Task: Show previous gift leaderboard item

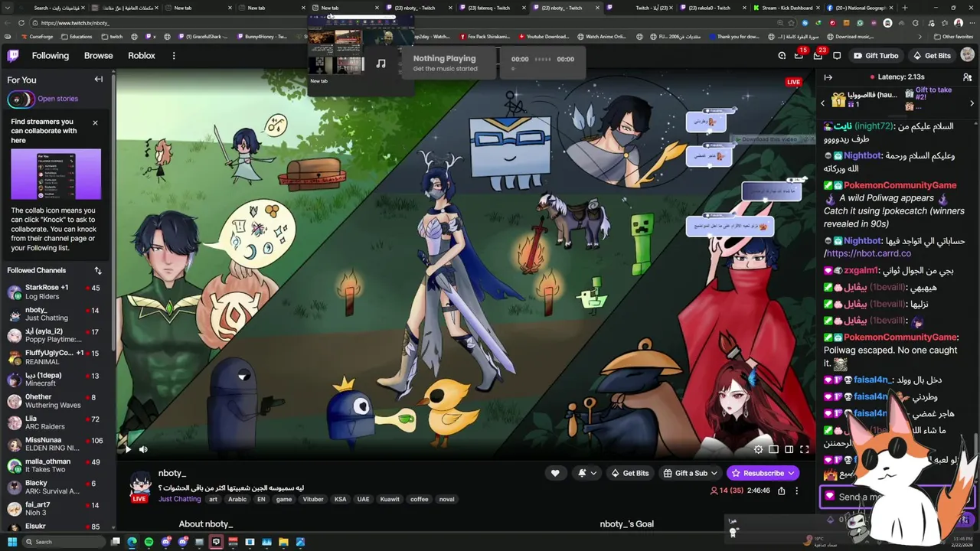Action: click(822, 103)
